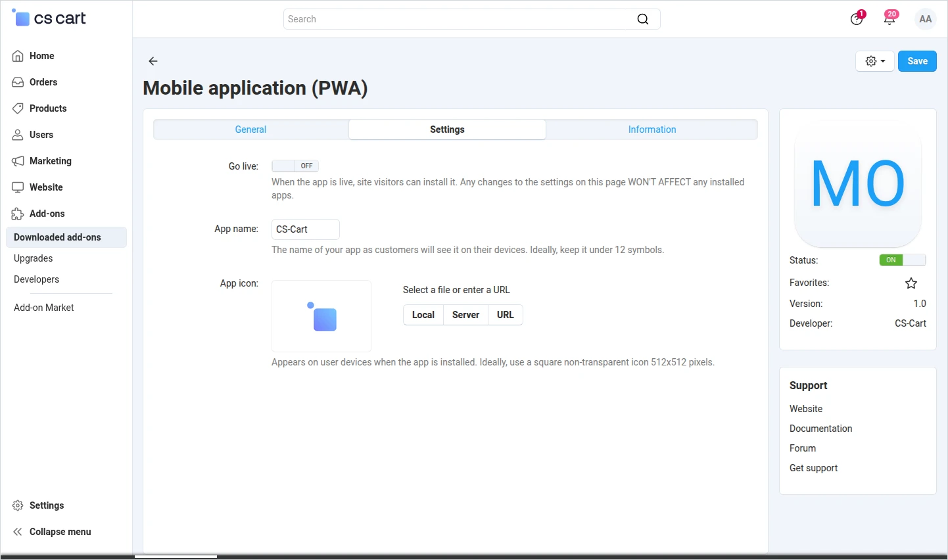Click the Orders inbox icon

click(18, 82)
